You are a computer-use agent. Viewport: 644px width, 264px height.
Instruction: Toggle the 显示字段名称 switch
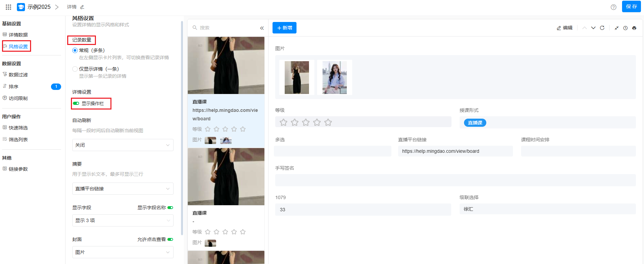(x=170, y=208)
